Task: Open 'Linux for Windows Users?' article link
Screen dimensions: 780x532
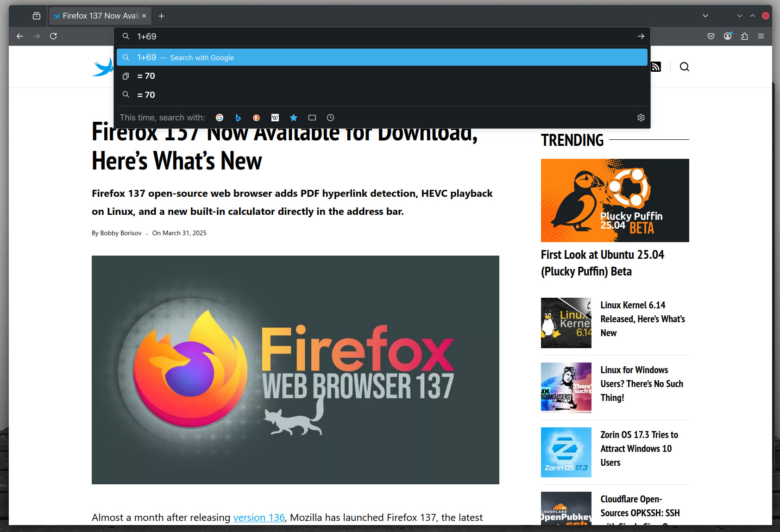Action: pyautogui.click(x=642, y=384)
